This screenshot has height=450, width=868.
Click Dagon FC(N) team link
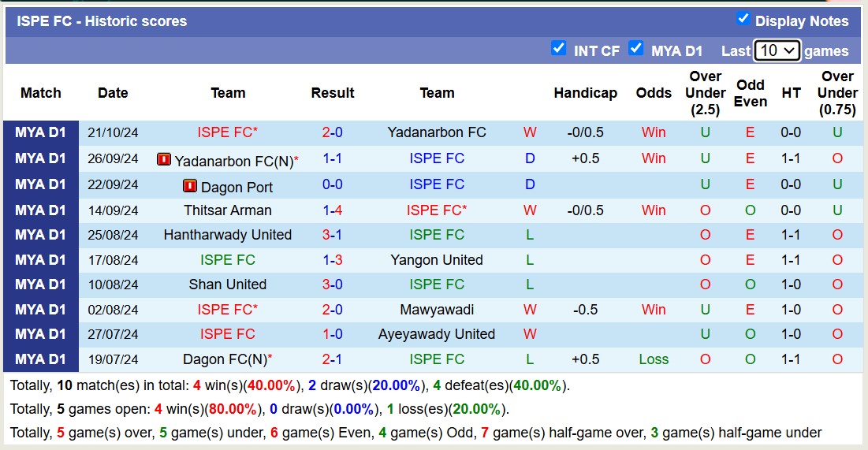[x=225, y=359]
